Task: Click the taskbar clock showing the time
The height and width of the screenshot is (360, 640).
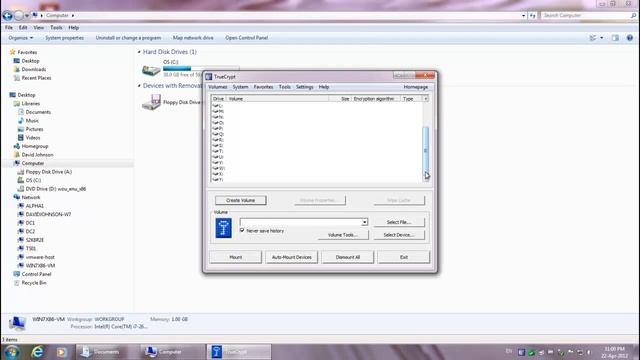Action: click(x=614, y=352)
